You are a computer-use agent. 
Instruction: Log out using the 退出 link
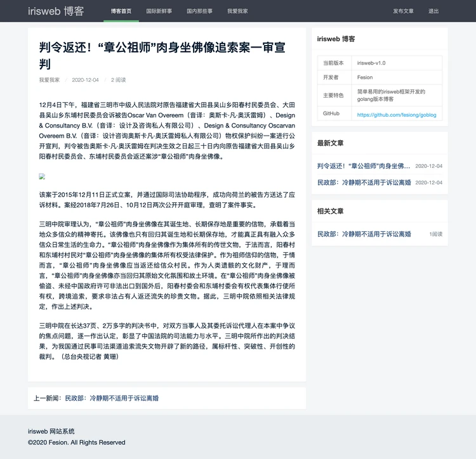433,11
